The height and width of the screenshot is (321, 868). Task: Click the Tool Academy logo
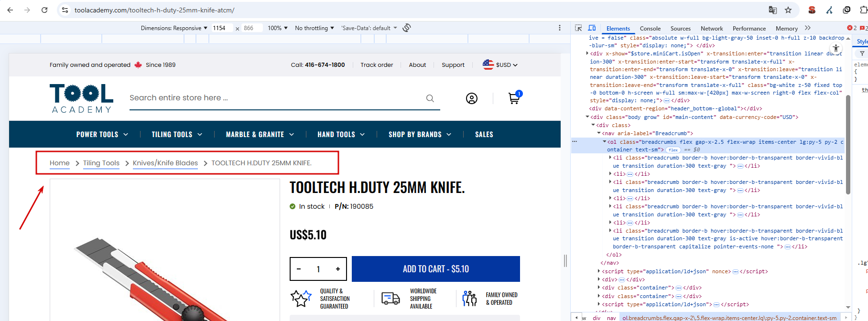(82, 98)
